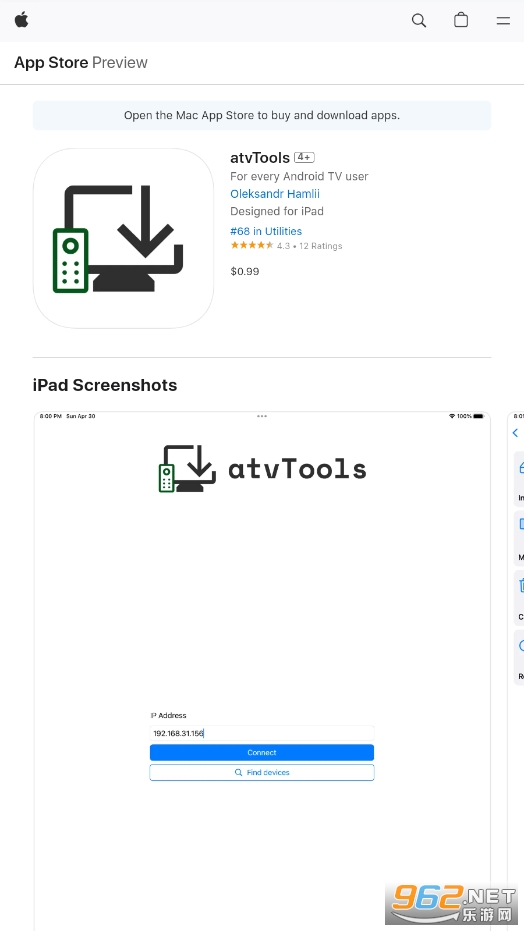Click the App Store header link

click(x=51, y=62)
